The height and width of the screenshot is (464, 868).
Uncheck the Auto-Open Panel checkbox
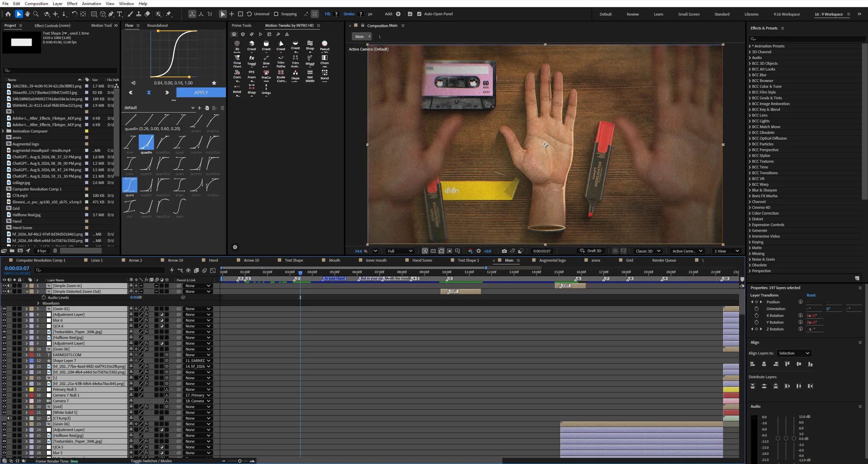tap(419, 14)
